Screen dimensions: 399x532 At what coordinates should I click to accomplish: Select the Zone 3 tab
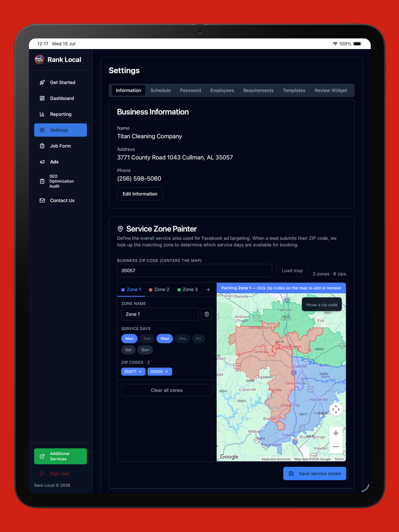187,290
